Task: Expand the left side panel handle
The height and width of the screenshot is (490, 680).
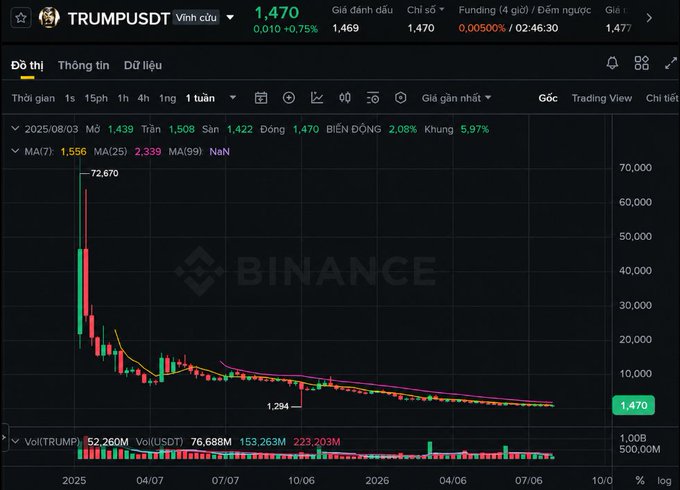Action: [x=4, y=438]
